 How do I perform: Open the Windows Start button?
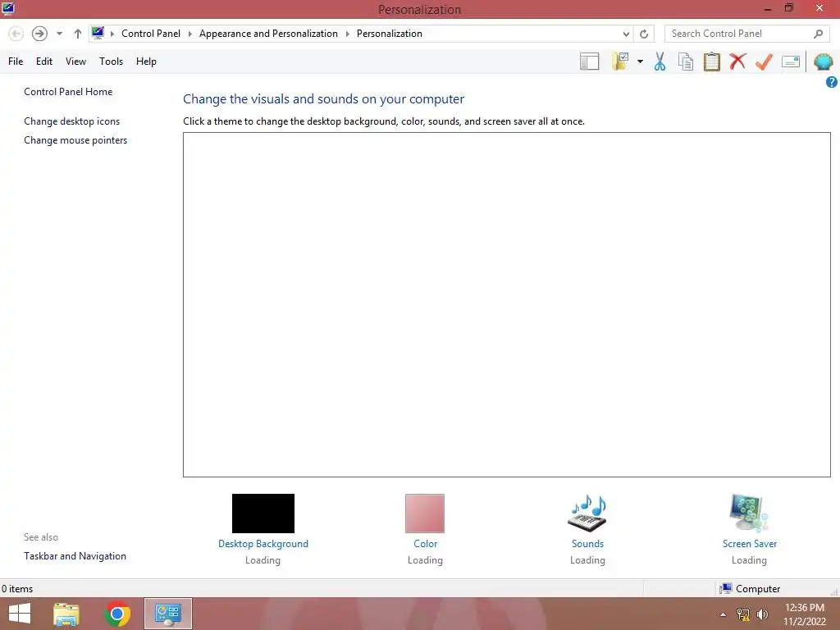(20, 614)
